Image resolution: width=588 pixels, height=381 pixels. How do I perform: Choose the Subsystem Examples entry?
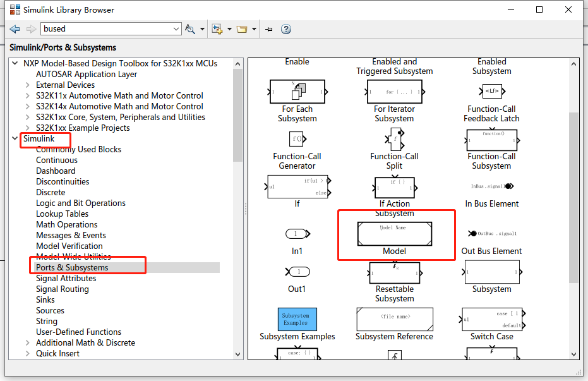(x=297, y=319)
